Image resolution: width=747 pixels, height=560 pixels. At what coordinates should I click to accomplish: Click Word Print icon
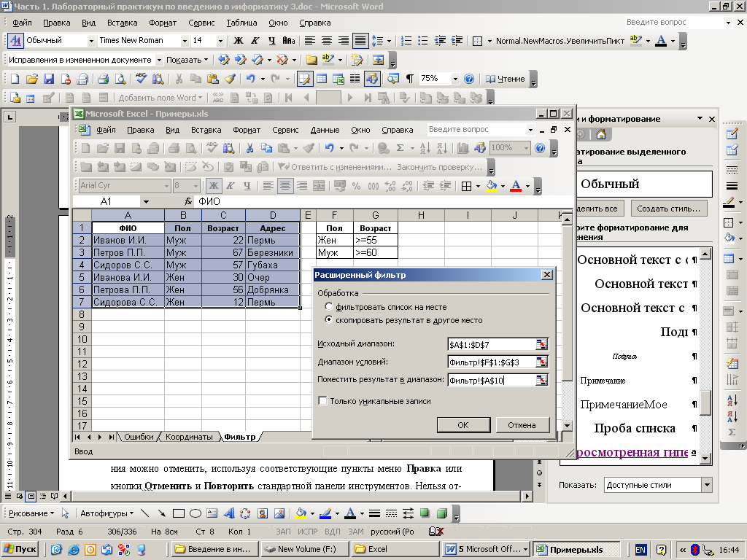click(104, 79)
